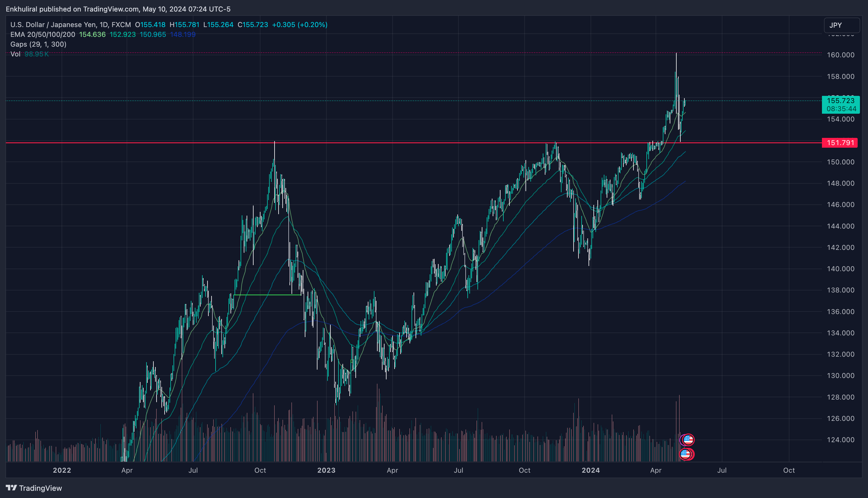Click the 2022 label on time axis

(x=62, y=470)
